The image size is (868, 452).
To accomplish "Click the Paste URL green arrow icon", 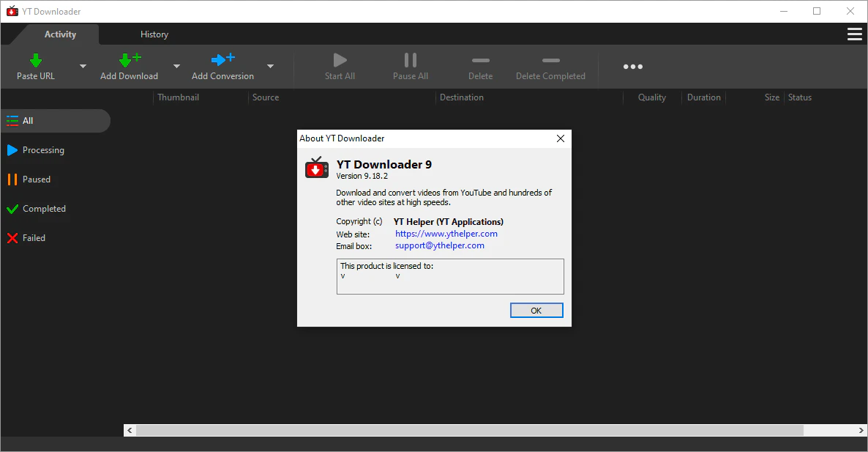I will (35, 60).
